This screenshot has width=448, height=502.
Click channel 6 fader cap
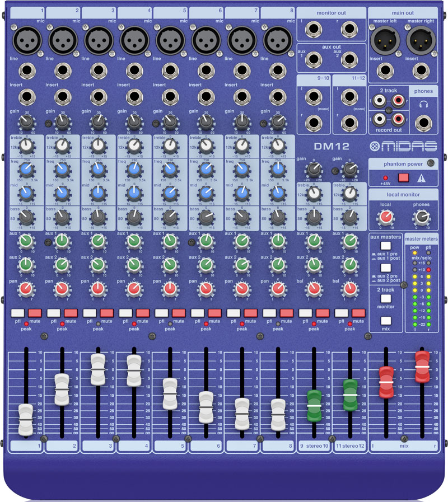(206, 407)
